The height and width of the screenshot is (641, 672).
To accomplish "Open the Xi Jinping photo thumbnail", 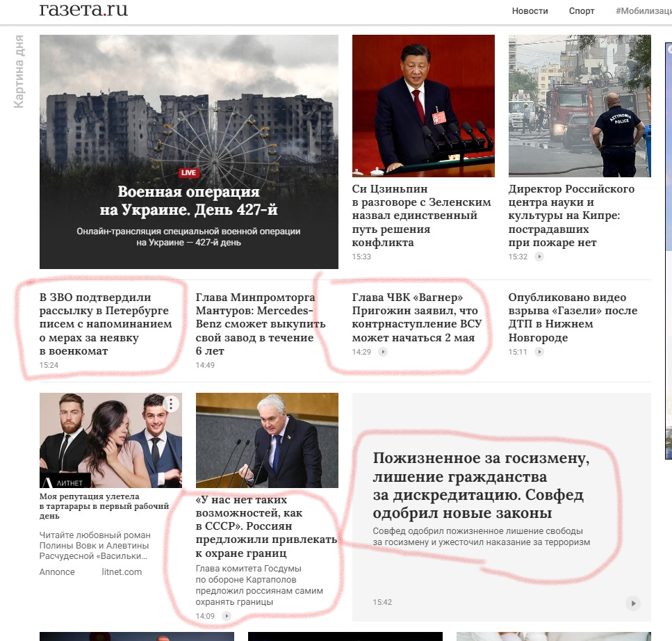I will [423, 106].
